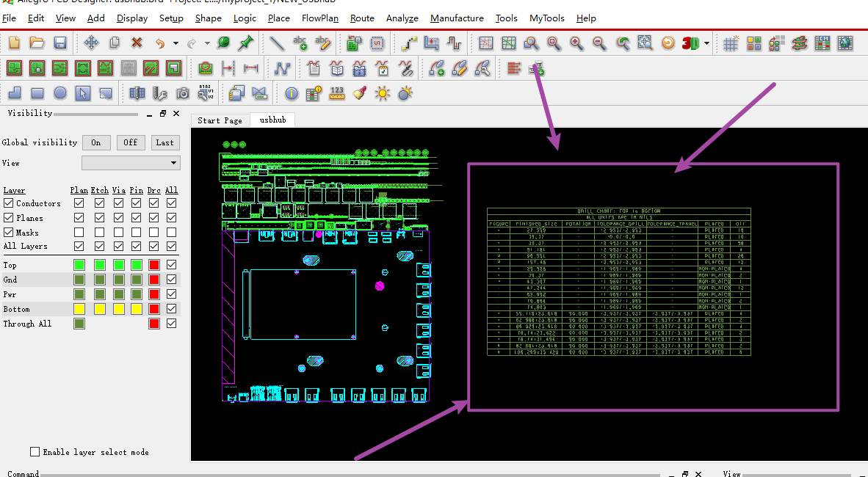
Task: Check Masks Plan column checkbox
Action: click(79, 233)
